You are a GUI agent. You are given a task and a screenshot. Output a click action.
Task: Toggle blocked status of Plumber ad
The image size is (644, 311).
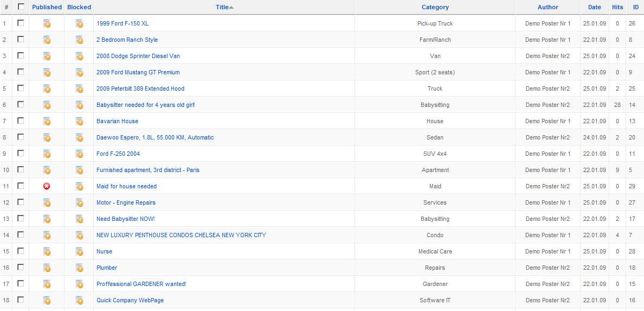pos(79,268)
